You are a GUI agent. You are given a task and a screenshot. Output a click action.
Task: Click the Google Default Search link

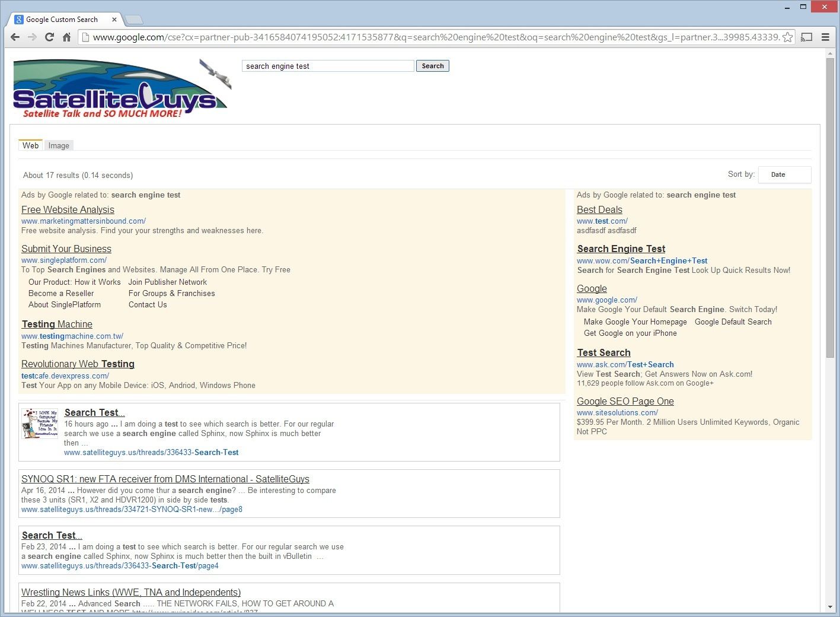coord(733,322)
